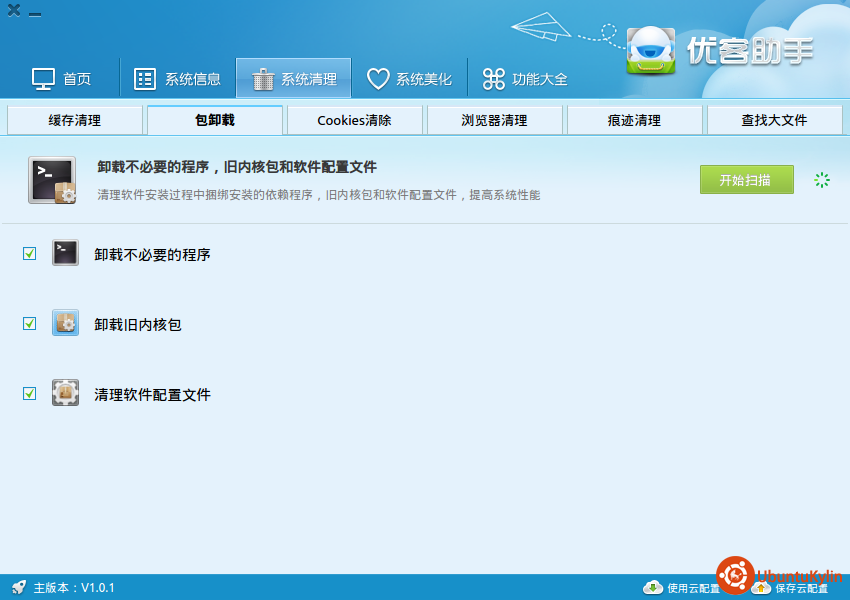This screenshot has width=850, height=600.
Task: Uncheck the 卸载不必要的程序 checkbox
Action: point(30,254)
